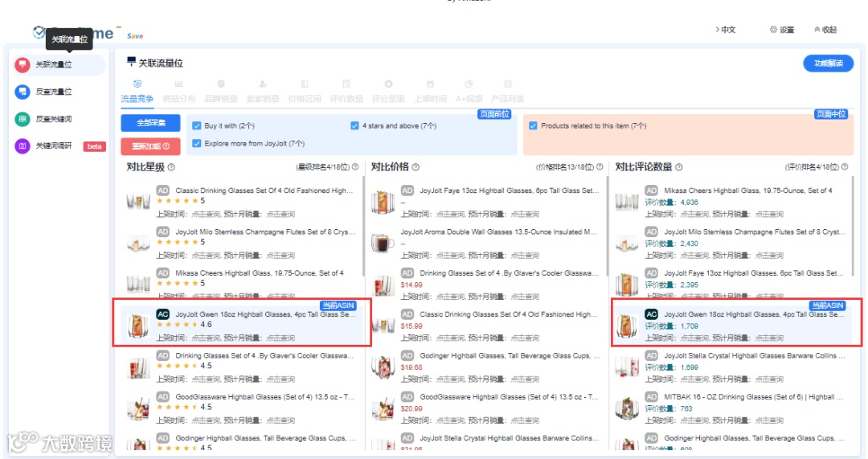Click help icon after 价格排名13/18位
The width and height of the screenshot is (868, 459).
(x=600, y=166)
